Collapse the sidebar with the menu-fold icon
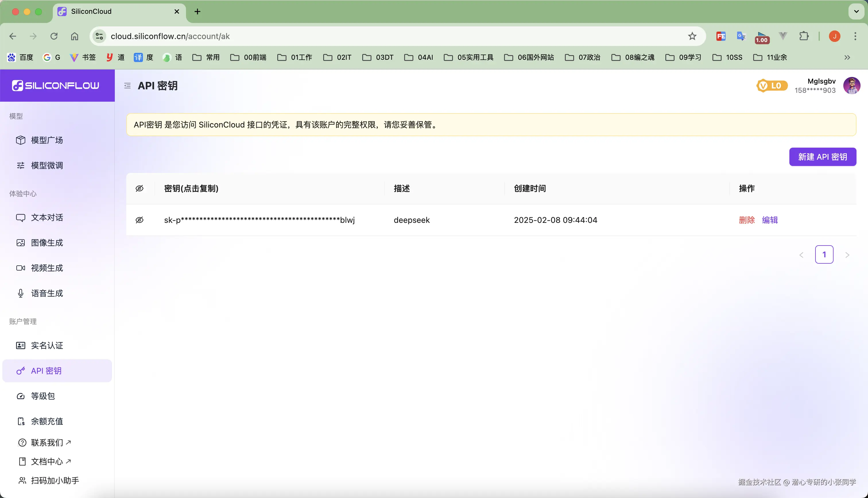This screenshot has width=868, height=498. tap(127, 86)
